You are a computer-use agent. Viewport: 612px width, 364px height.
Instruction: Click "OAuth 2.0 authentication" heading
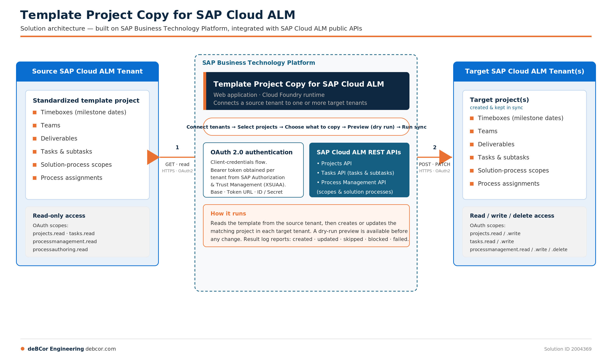click(x=251, y=152)
